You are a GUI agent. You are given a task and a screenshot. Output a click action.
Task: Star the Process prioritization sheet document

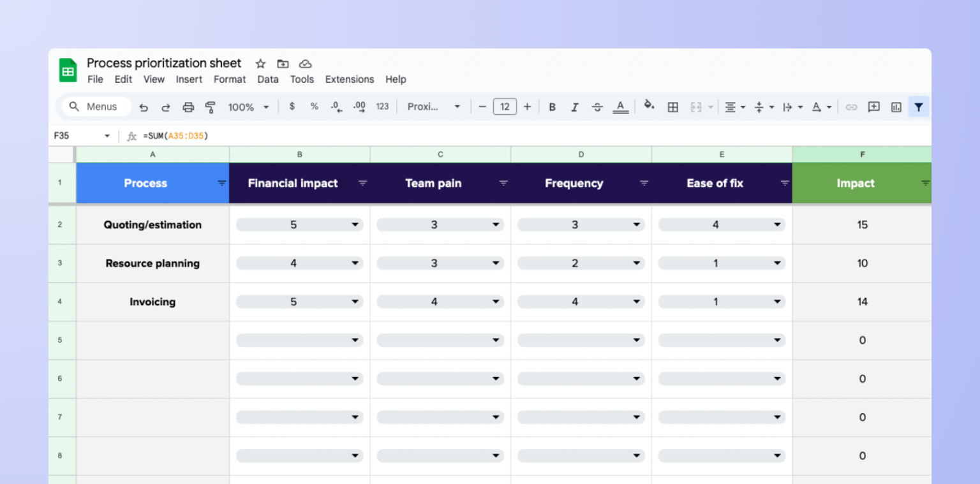tap(260, 64)
